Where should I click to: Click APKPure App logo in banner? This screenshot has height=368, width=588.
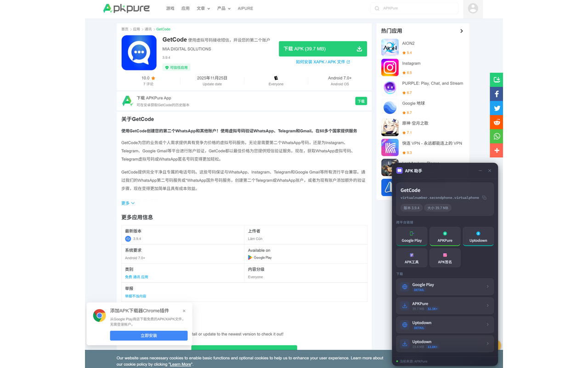pos(128,101)
